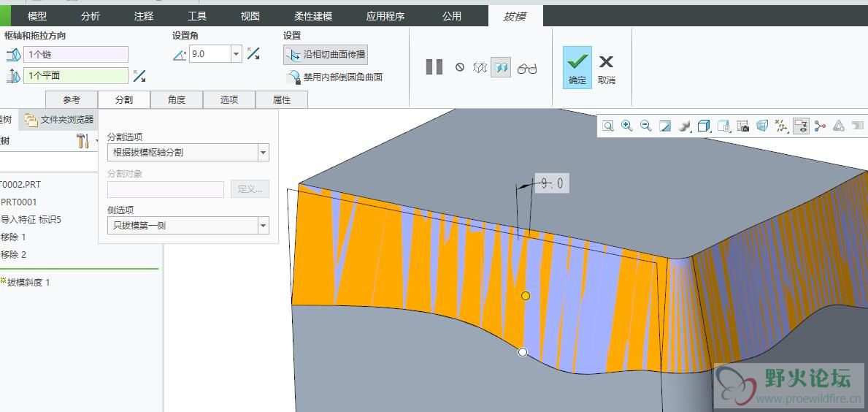
Task: Click the last icon in the view toolbar
Action: tap(858, 126)
